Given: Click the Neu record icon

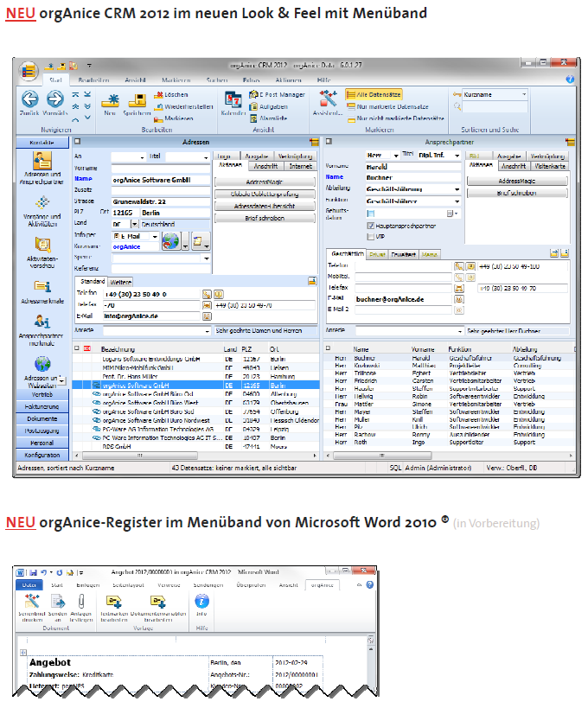Looking at the screenshot, I should [x=110, y=100].
